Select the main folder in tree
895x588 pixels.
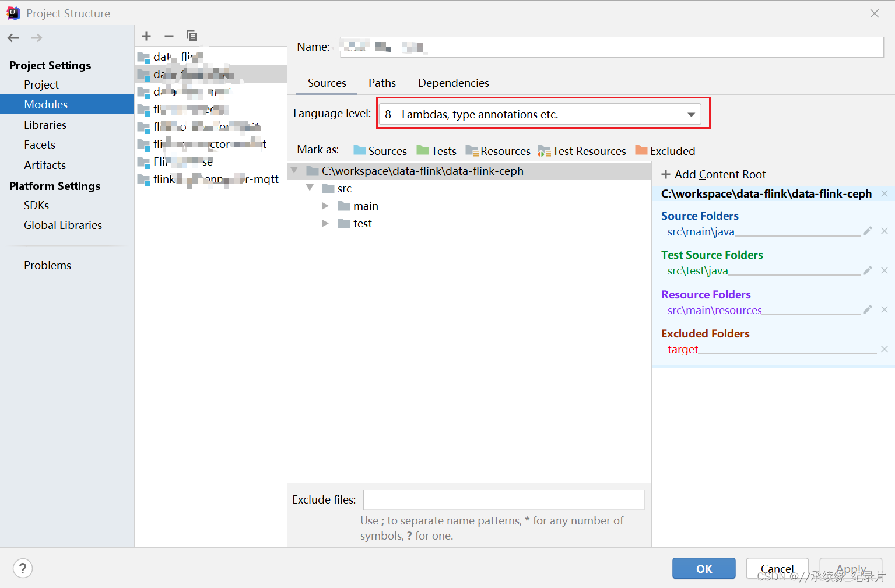pos(366,206)
